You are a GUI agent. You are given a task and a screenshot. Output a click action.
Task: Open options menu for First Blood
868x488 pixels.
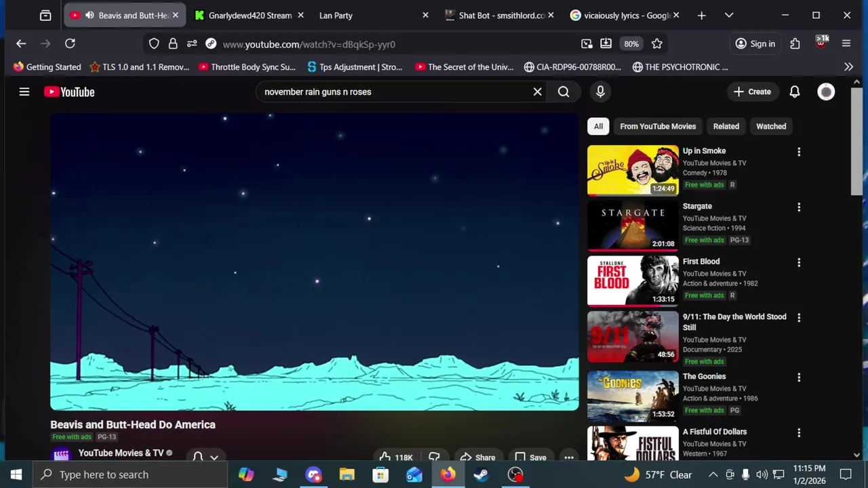[799, 262]
